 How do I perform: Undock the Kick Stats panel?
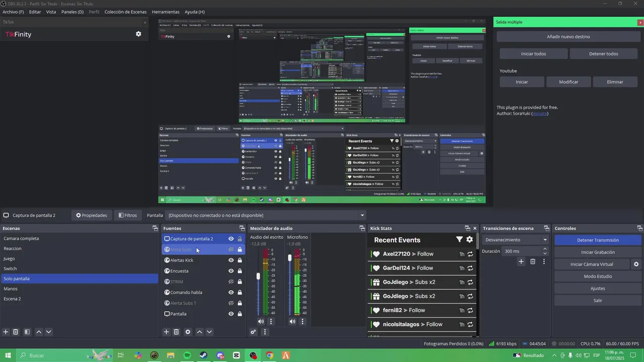tap(467, 228)
